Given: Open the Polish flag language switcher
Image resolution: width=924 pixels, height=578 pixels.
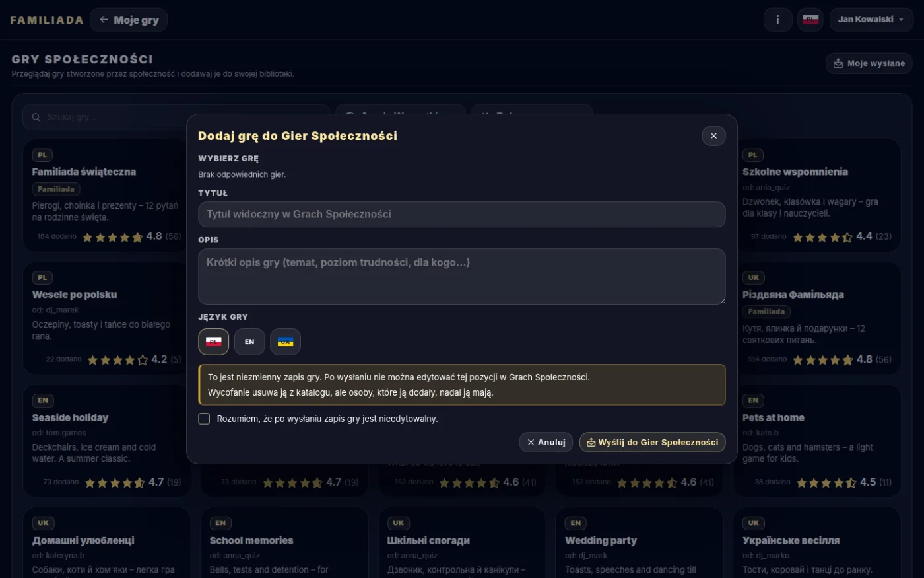Looking at the screenshot, I should pyautogui.click(x=810, y=20).
